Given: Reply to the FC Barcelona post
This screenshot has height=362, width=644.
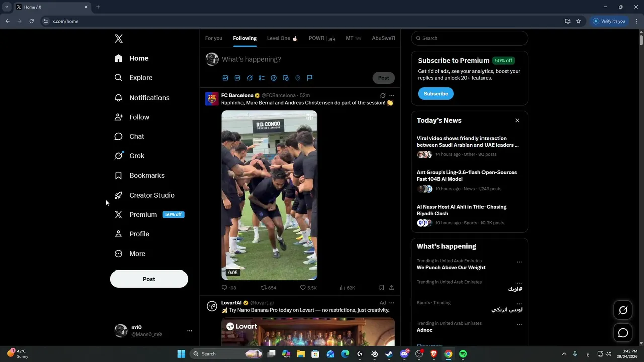Looking at the screenshot, I should pos(229,288).
